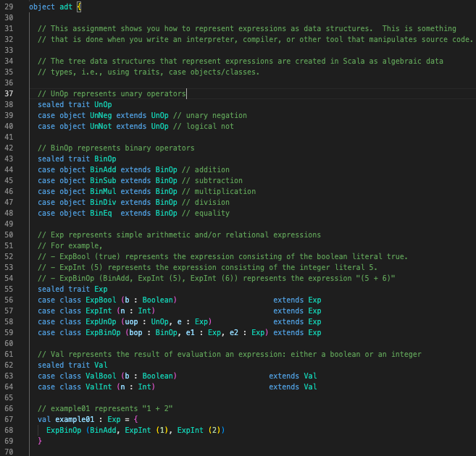Click the '// unary negation' comment
The width and height of the screenshot is (476, 456).
[x=210, y=116]
